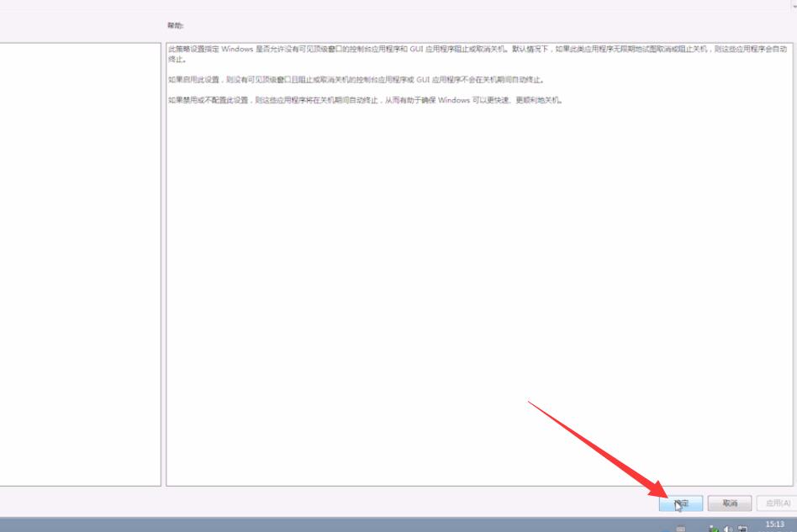This screenshot has height=532, width=797.
Task: Click inside the help description text pane
Action: click(479, 264)
